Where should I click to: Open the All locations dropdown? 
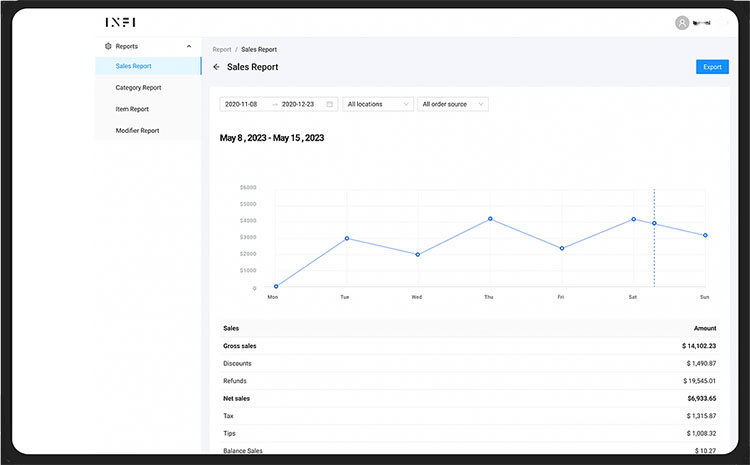pyautogui.click(x=378, y=104)
